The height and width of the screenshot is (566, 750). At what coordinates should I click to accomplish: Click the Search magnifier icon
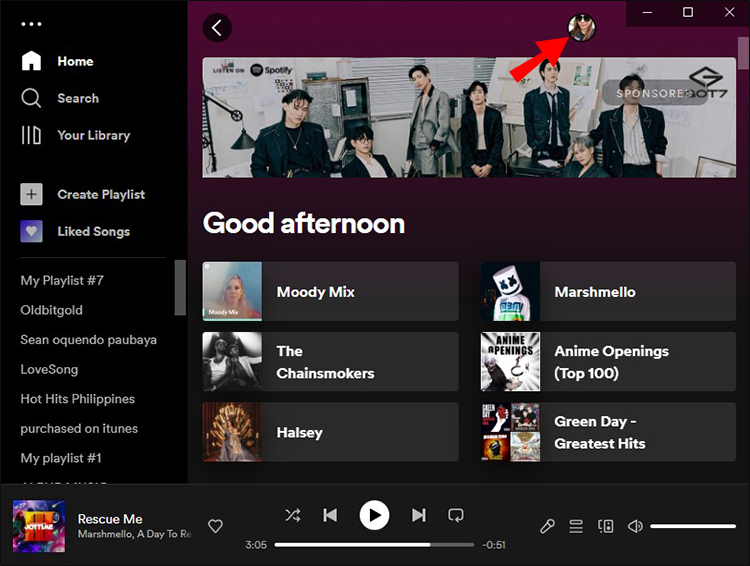point(31,98)
